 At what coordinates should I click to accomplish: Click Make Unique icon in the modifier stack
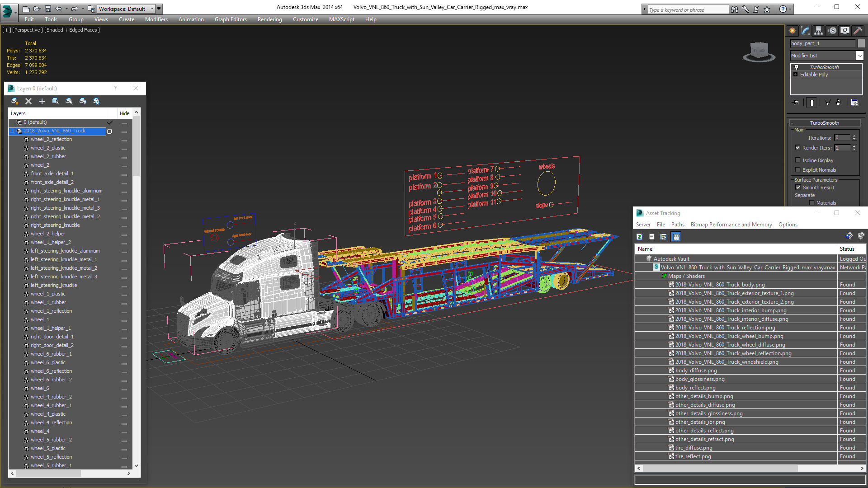pos(827,103)
